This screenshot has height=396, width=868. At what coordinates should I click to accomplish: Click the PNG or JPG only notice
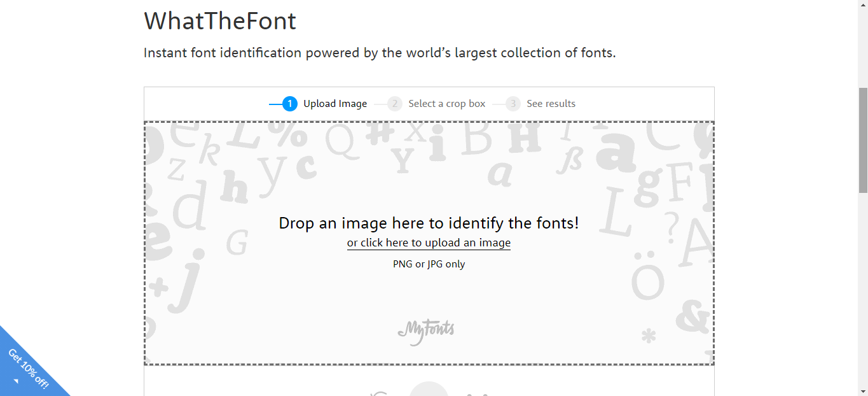click(x=428, y=264)
